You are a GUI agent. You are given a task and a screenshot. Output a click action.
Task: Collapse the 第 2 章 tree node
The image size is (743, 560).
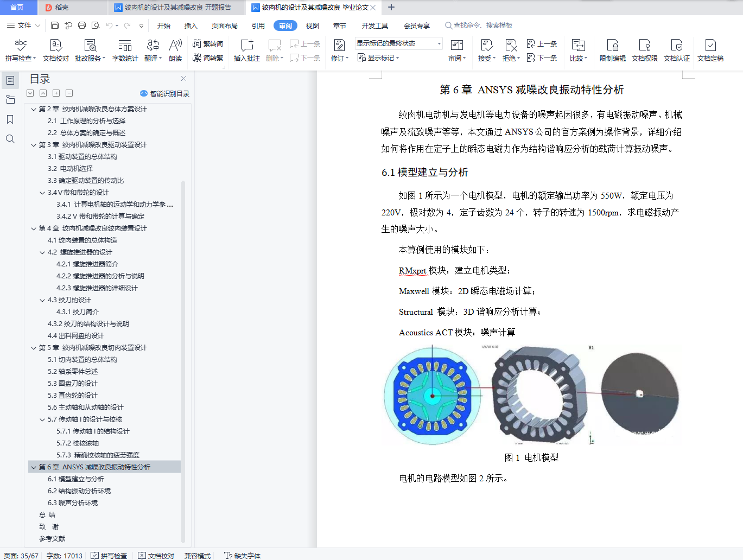[x=34, y=109]
